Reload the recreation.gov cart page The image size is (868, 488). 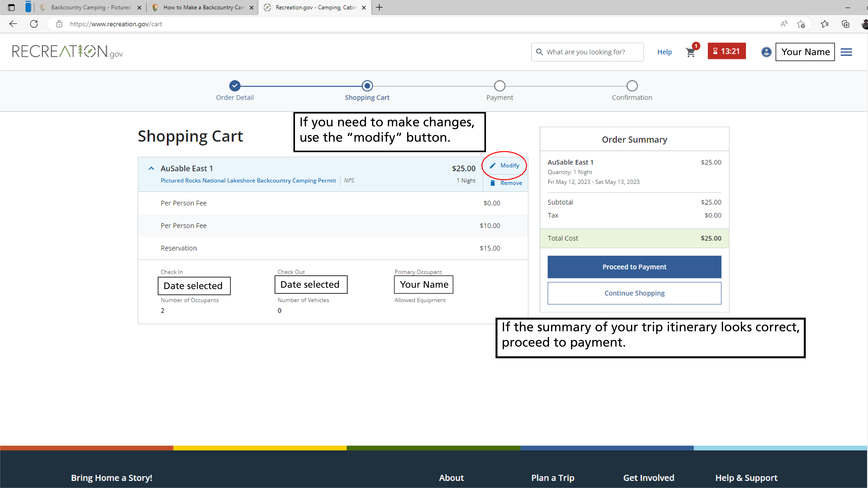point(34,24)
